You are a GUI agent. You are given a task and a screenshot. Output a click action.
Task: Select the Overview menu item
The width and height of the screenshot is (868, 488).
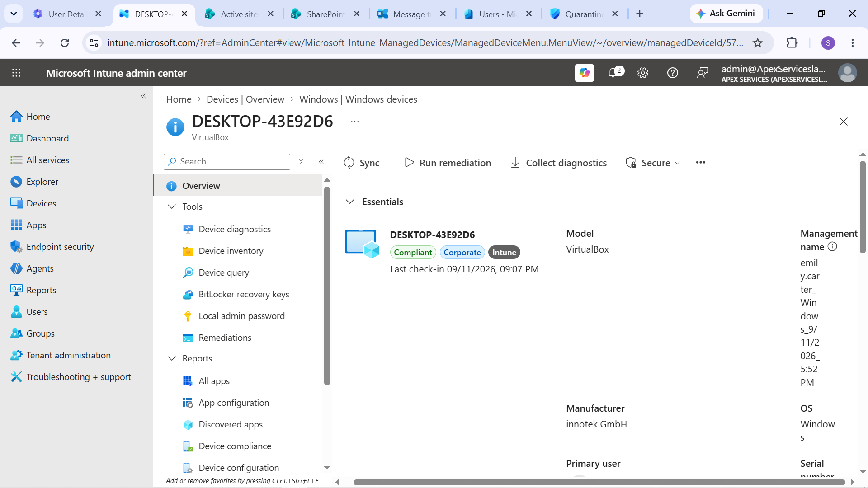click(x=238, y=186)
